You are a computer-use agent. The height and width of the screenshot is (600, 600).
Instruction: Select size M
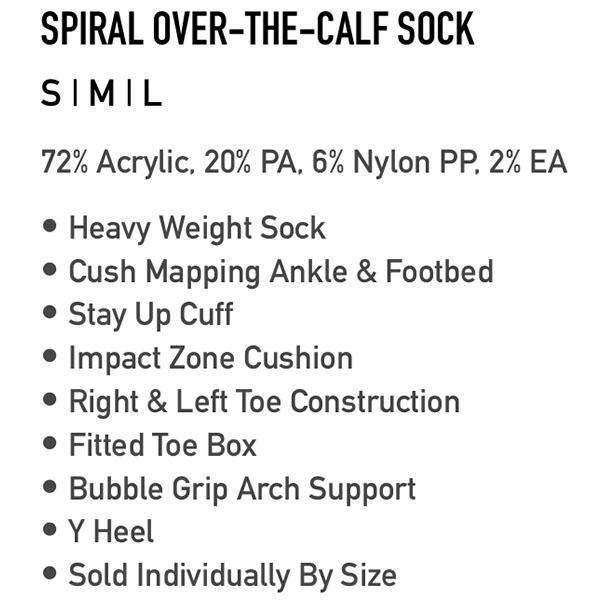(x=101, y=95)
